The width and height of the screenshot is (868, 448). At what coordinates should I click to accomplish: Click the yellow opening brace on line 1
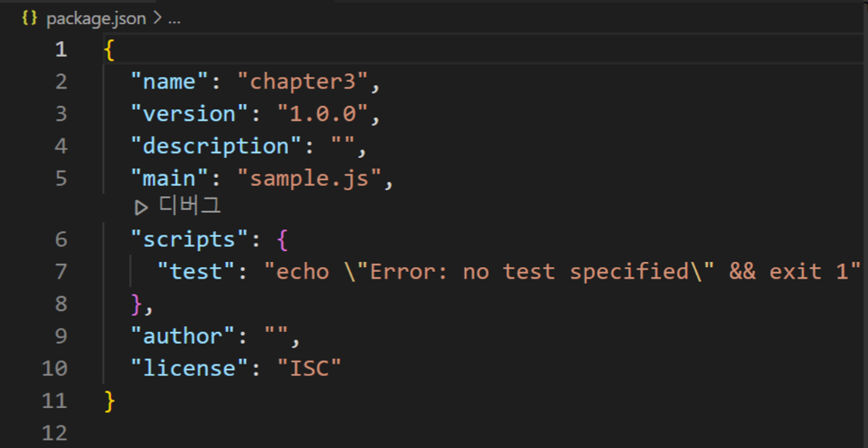109,50
